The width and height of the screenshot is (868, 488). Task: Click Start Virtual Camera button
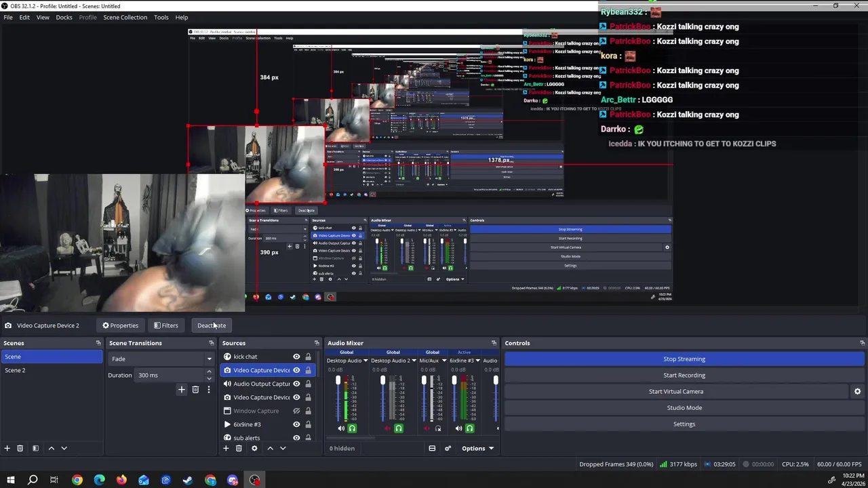pyautogui.click(x=676, y=391)
